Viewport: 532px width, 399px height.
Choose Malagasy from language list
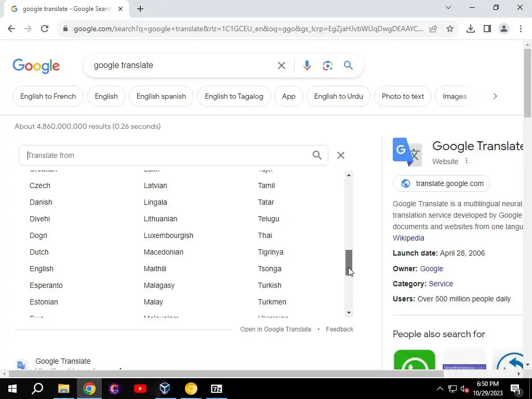point(159,285)
